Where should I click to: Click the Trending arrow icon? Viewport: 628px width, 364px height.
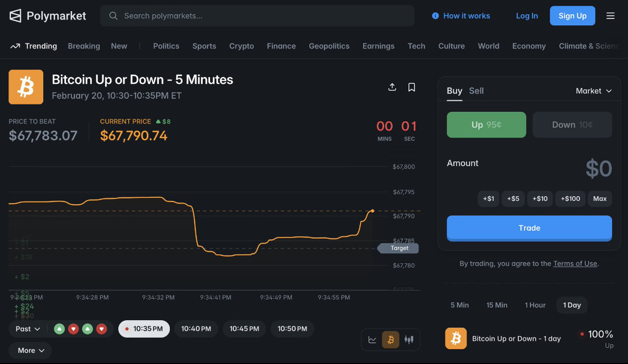(x=15, y=46)
